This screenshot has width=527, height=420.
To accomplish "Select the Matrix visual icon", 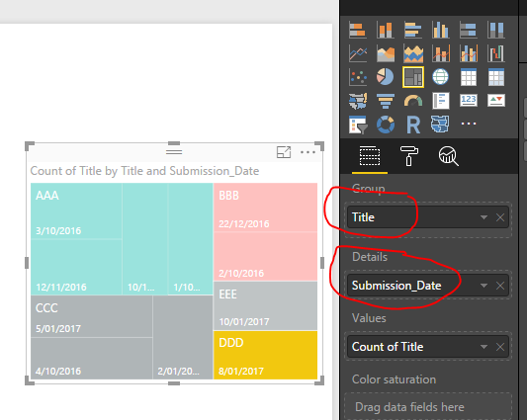I will (x=496, y=77).
